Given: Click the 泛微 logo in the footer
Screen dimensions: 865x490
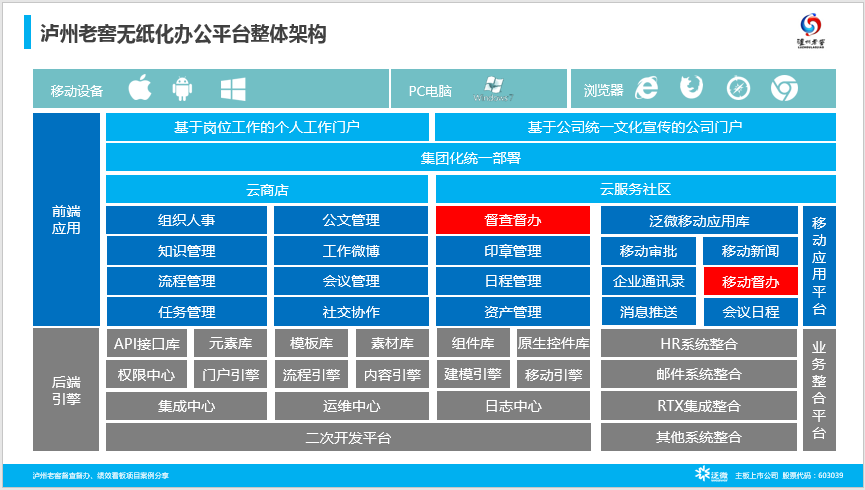Looking at the screenshot, I should coord(712,475).
